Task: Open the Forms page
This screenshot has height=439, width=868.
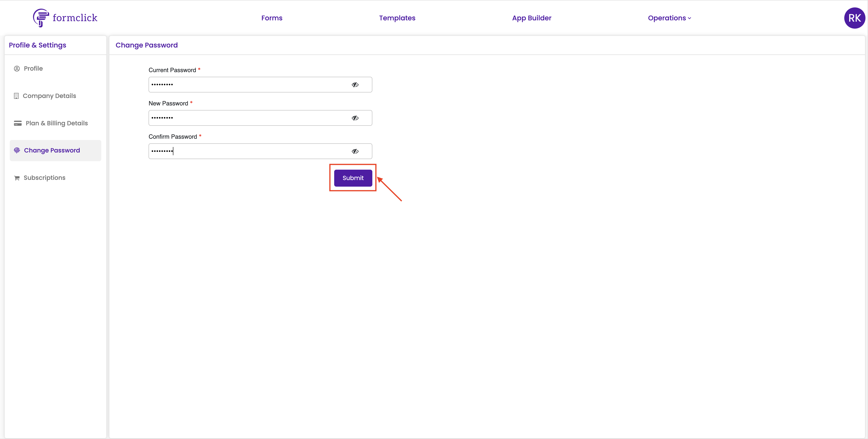Action: pyautogui.click(x=272, y=18)
